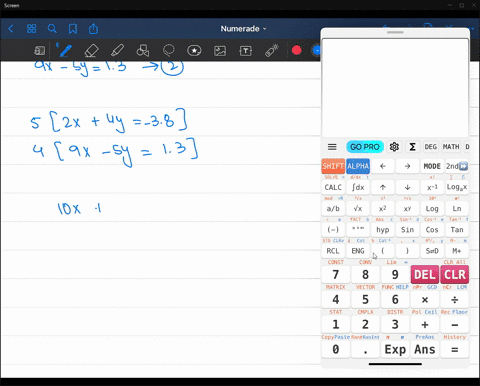Image resolution: width=480 pixels, height=386 pixels.
Task: Tap the sigma summation icon
Action: (412, 147)
